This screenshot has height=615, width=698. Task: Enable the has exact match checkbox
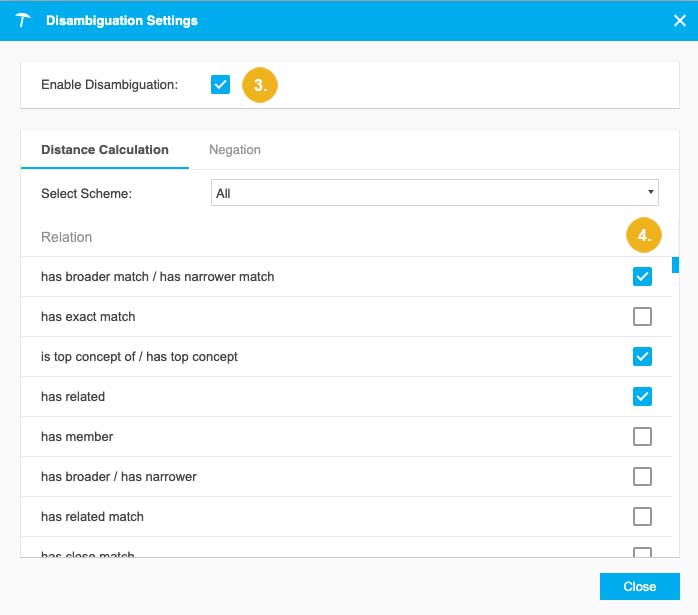[x=642, y=317]
